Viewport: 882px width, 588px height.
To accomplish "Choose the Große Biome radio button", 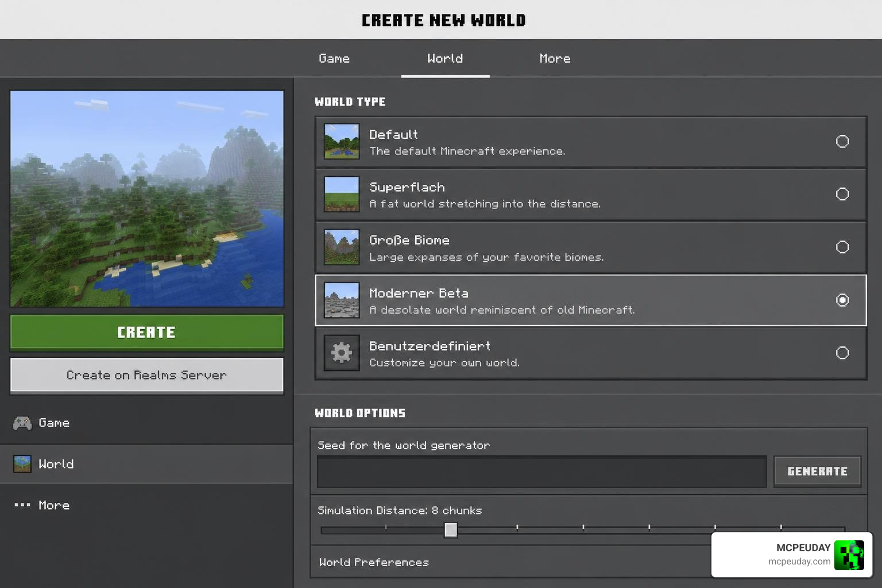I will click(x=842, y=247).
